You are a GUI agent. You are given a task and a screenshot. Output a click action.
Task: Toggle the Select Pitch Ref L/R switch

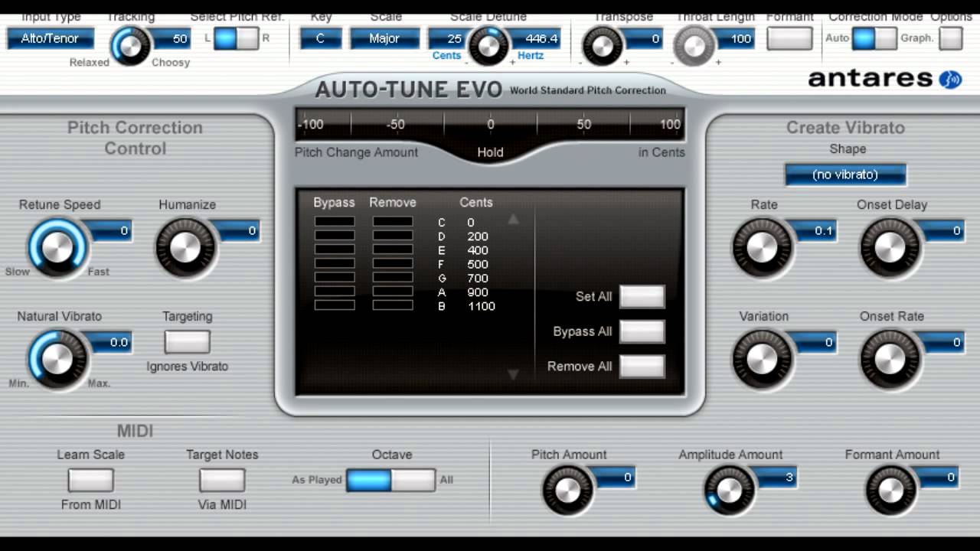pyautogui.click(x=236, y=37)
